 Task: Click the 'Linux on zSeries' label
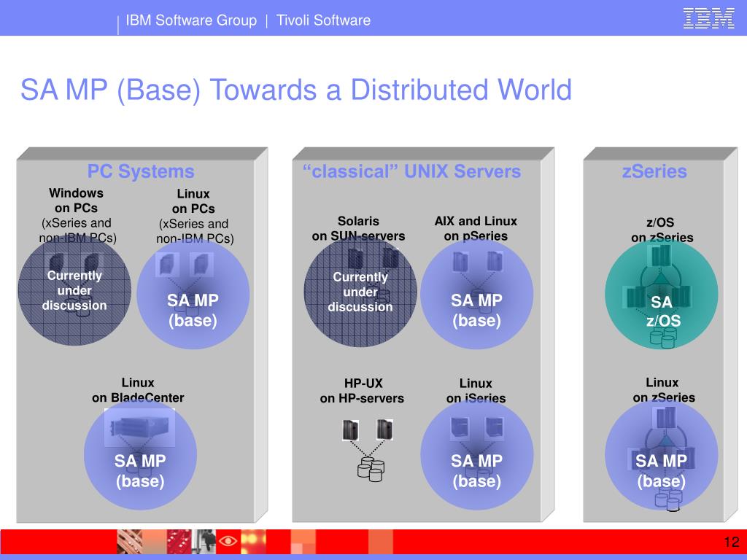663,390
